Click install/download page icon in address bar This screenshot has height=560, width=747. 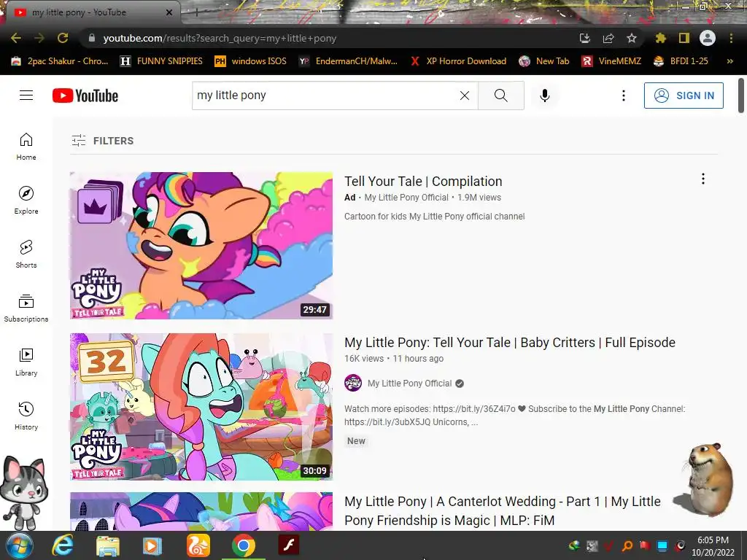pyautogui.click(x=585, y=38)
